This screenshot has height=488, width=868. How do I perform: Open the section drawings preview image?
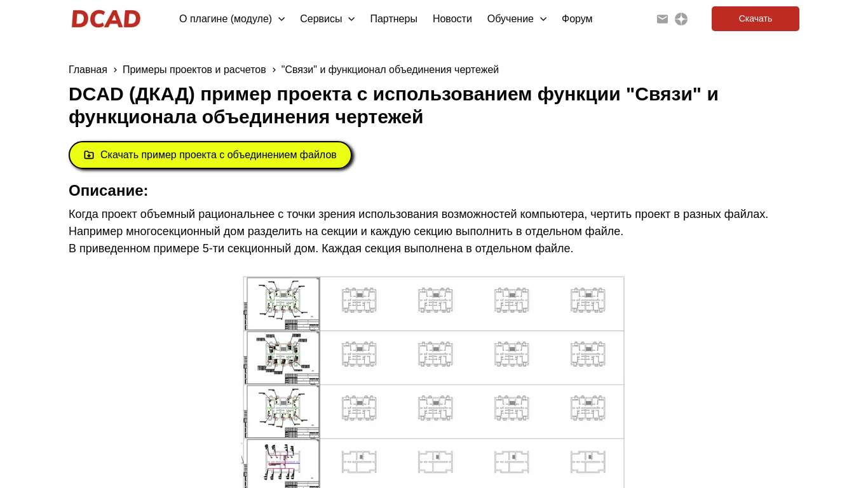[x=433, y=382]
